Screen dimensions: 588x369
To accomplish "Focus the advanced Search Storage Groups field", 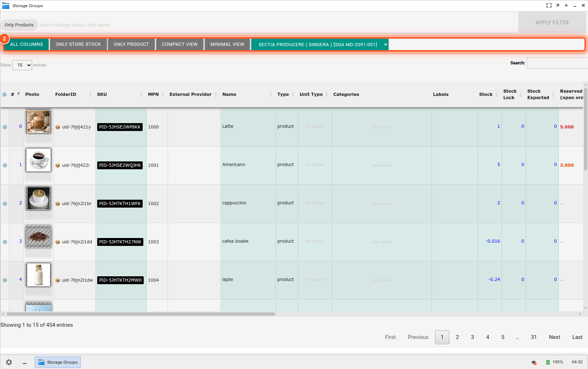I will point(75,25).
